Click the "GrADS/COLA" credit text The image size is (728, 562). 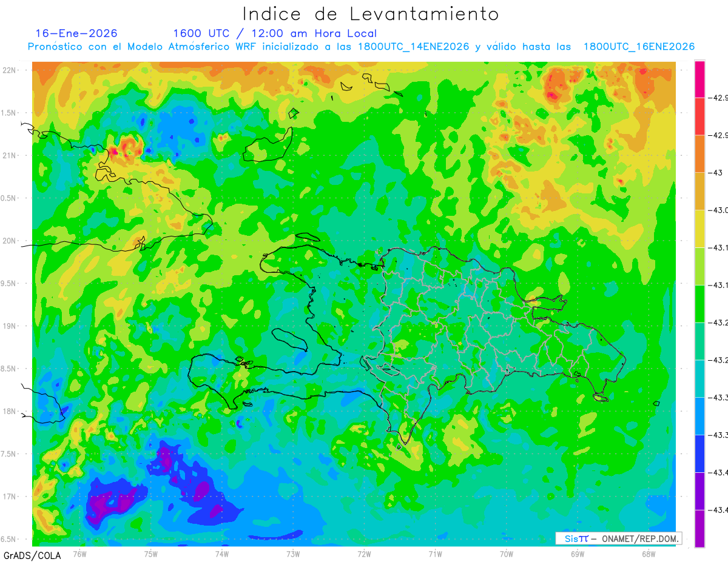32,555
